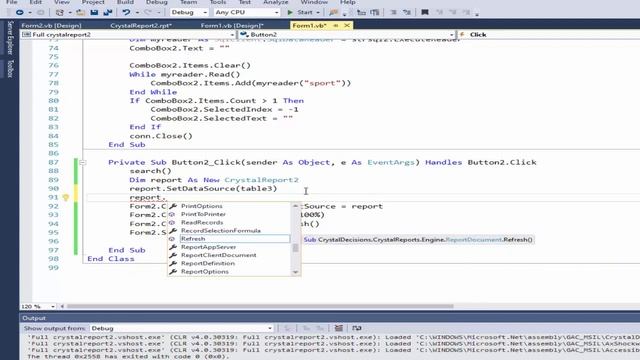Viewport: 640px width, 360px height.
Task: Open the Button2 object dropdown
Action: 347,35
